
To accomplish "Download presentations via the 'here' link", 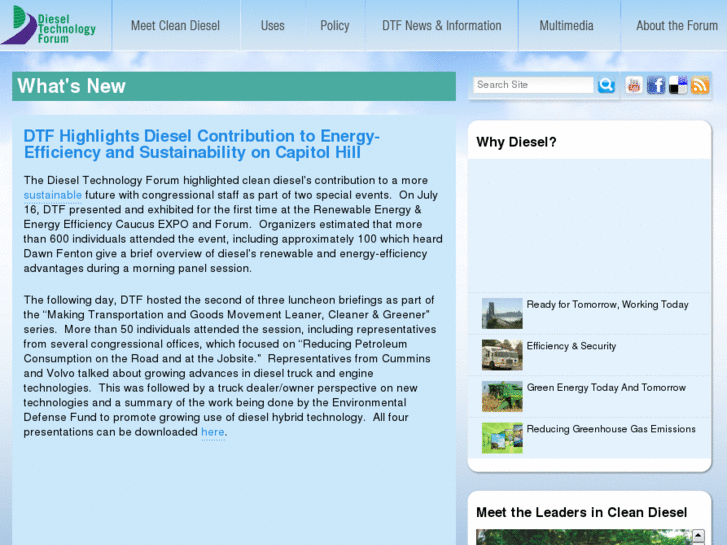I will click(213, 432).
